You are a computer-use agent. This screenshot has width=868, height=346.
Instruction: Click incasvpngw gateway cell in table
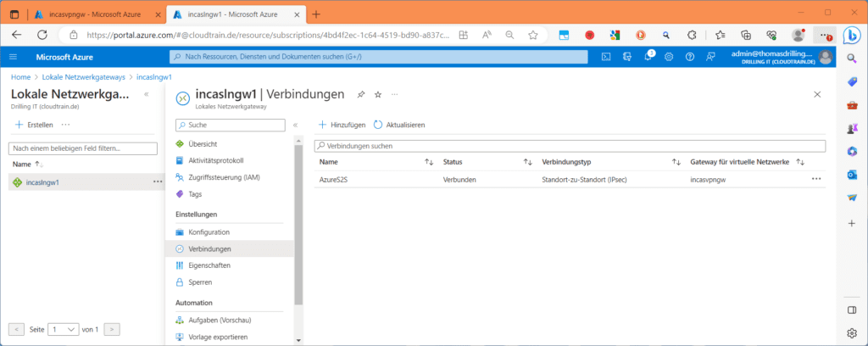[708, 180]
